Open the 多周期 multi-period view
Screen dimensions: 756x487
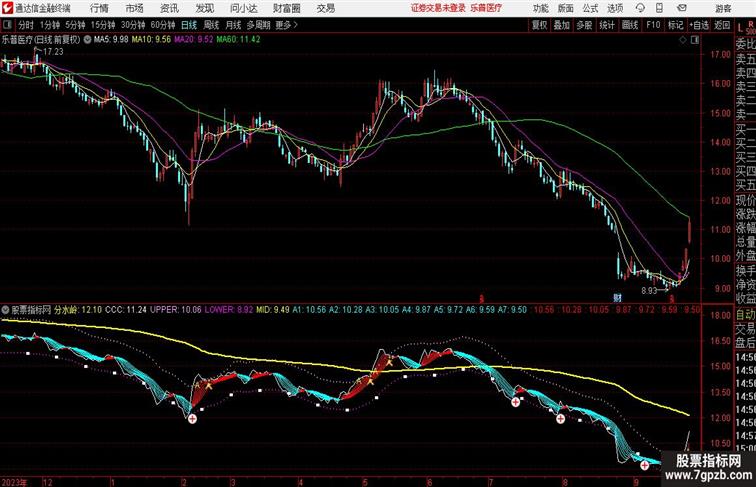pos(258,25)
